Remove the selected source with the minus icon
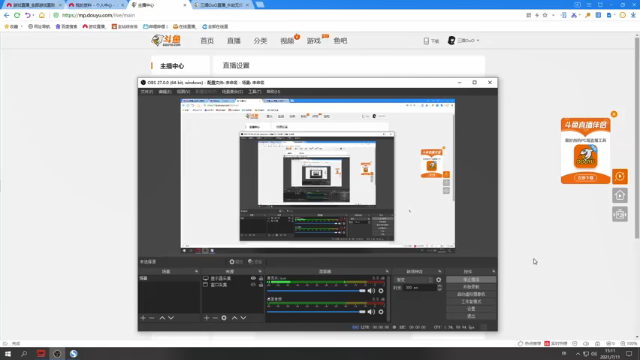The height and width of the screenshot is (360, 640). (x=215, y=318)
